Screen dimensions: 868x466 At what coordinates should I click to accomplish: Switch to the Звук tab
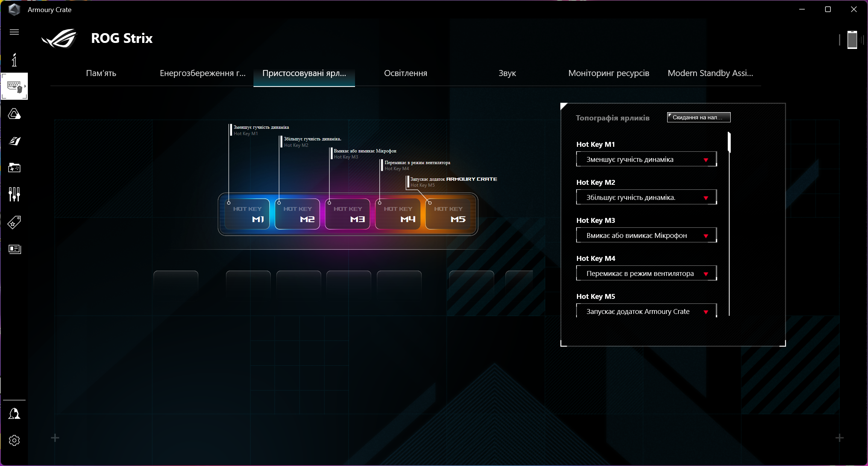pos(507,73)
